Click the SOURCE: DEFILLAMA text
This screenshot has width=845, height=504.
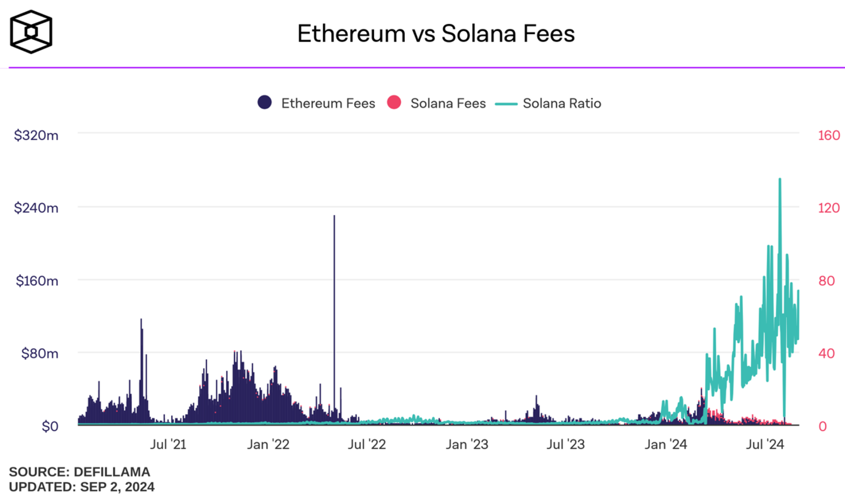[x=80, y=472]
